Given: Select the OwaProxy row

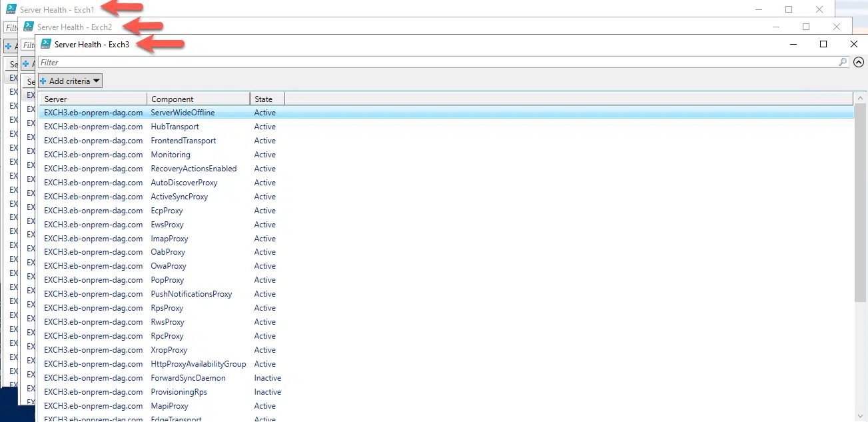Looking at the screenshot, I should click(x=446, y=266).
